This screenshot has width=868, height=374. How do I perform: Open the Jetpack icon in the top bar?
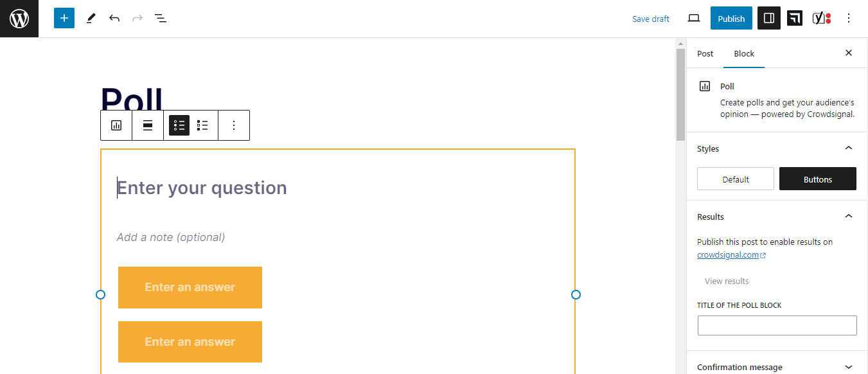point(795,18)
